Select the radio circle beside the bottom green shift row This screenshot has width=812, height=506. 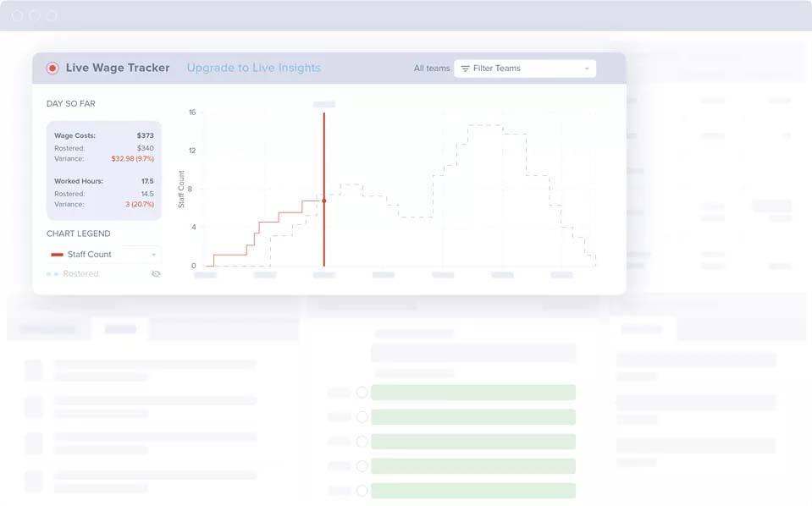(x=362, y=490)
